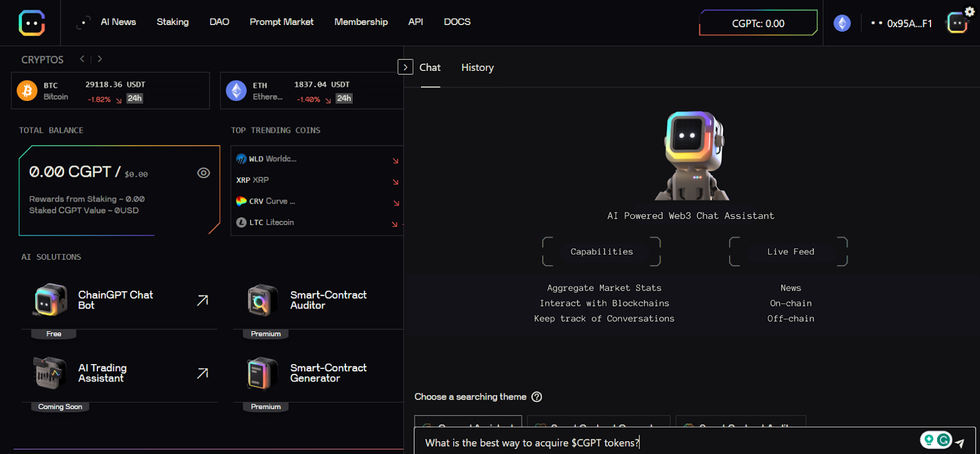Open the DAO menu item
Viewport: 980px width, 454px height.
click(x=219, y=22)
